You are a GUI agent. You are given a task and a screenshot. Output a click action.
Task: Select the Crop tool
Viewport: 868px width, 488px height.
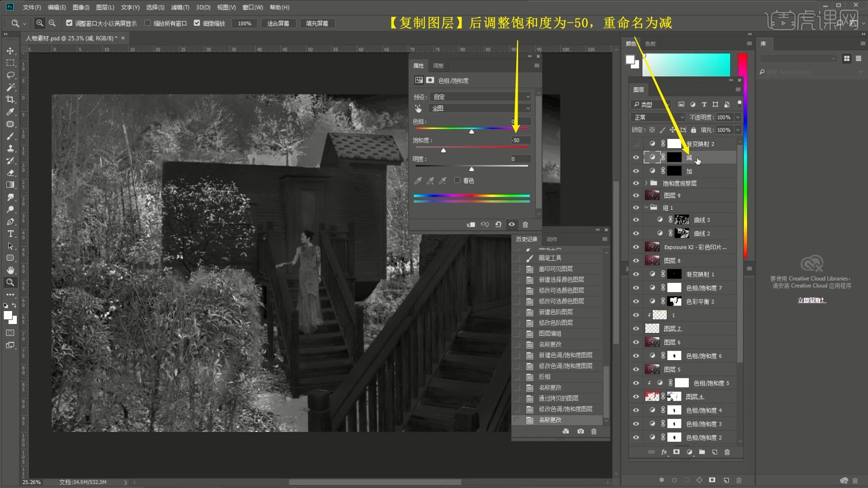click(10, 99)
